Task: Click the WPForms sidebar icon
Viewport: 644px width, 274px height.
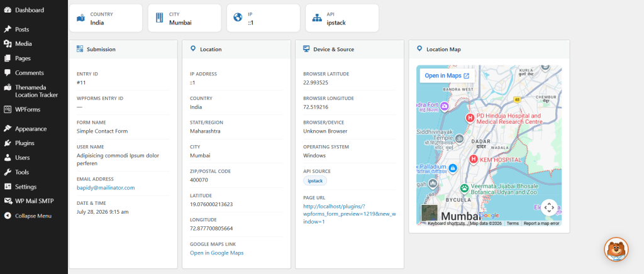Action: [x=8, y=109]
